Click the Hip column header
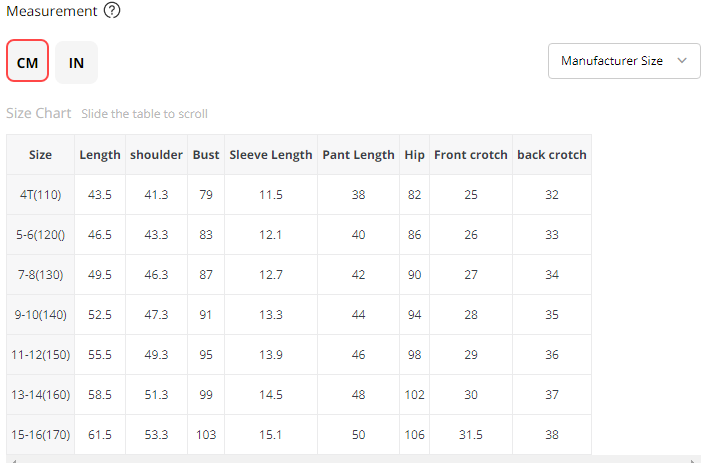The height and width of the screenshot is (463, 717). click(414, 155)
